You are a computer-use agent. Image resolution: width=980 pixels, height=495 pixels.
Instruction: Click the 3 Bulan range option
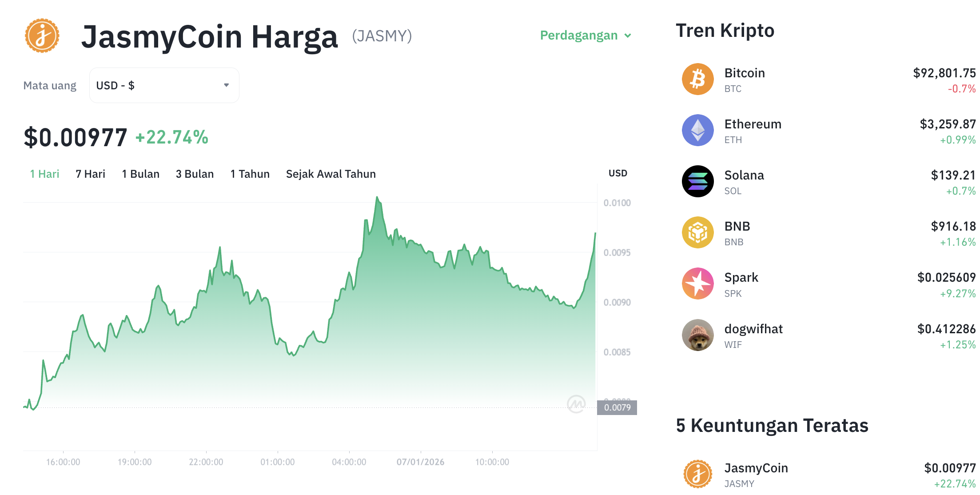[194, 174]
